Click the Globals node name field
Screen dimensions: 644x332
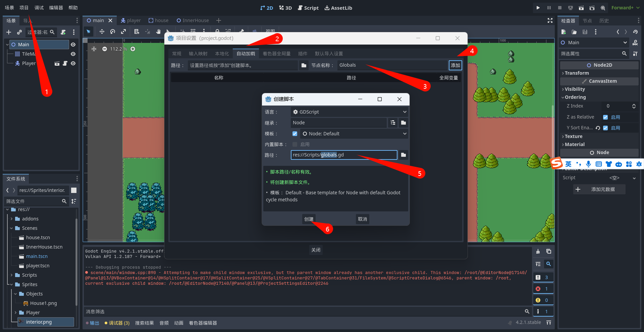tap(392, 65)
